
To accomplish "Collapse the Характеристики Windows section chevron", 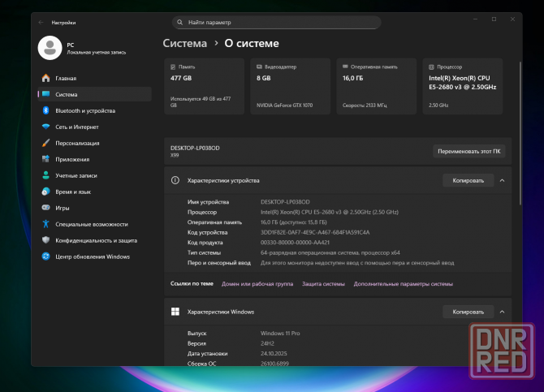I will (502, 312).
